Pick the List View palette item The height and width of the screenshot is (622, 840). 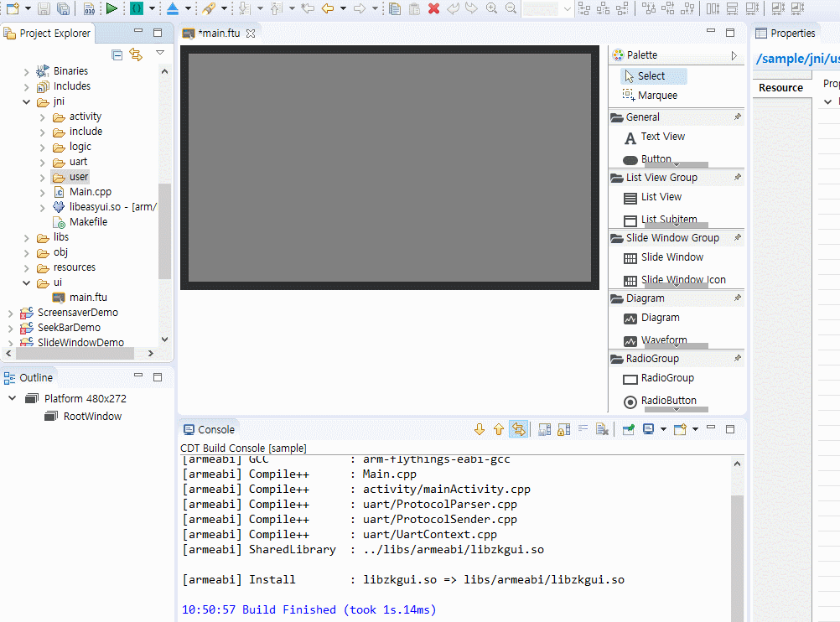pos(653,198)
